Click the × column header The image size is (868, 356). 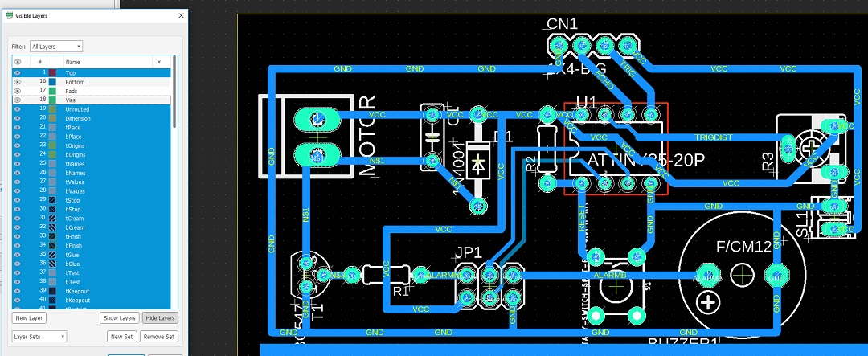pyautogui.click(x=159, y=62)
